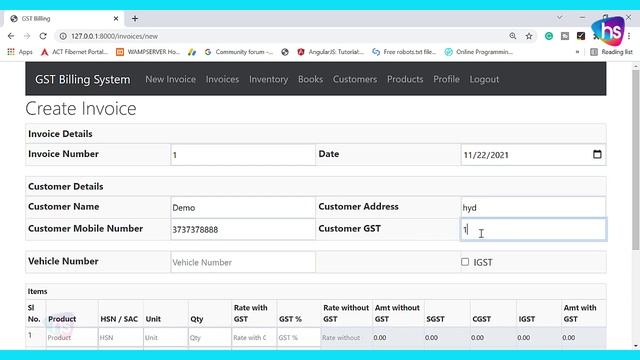This screenshot has height=360, width=640.
Task: Click Rate with GST field in row 1
Action: tap(254, 338)
